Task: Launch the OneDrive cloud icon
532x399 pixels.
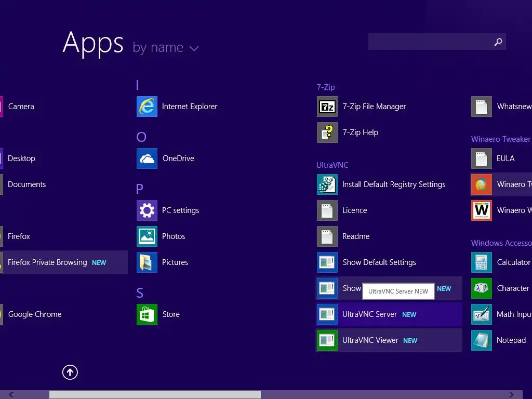Action: 147,158
